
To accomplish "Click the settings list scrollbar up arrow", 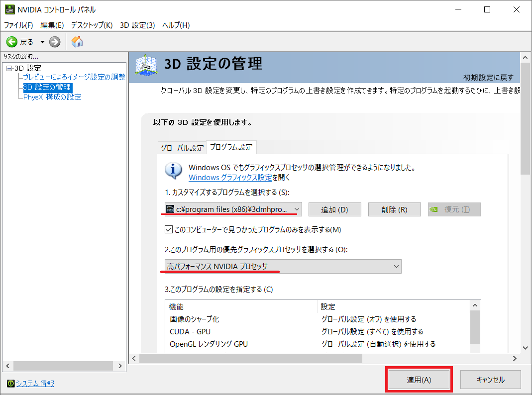I will click(x=475, y=305).
